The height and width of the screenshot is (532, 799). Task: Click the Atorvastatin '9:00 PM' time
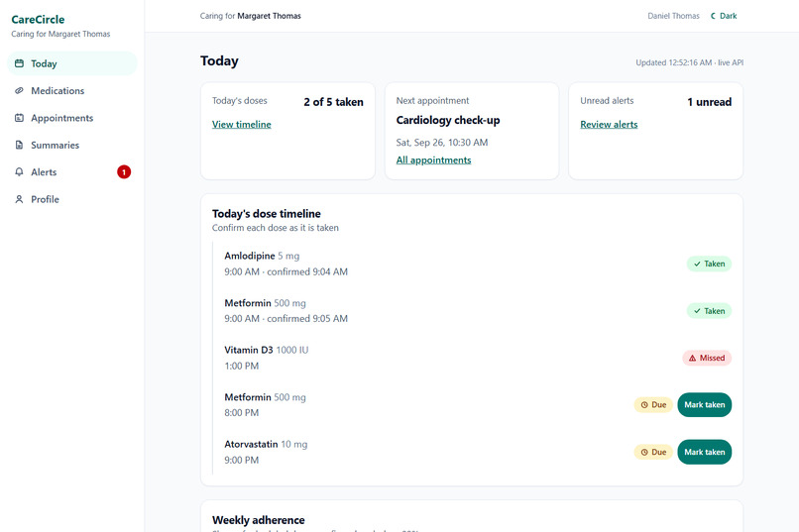[242, 461]
